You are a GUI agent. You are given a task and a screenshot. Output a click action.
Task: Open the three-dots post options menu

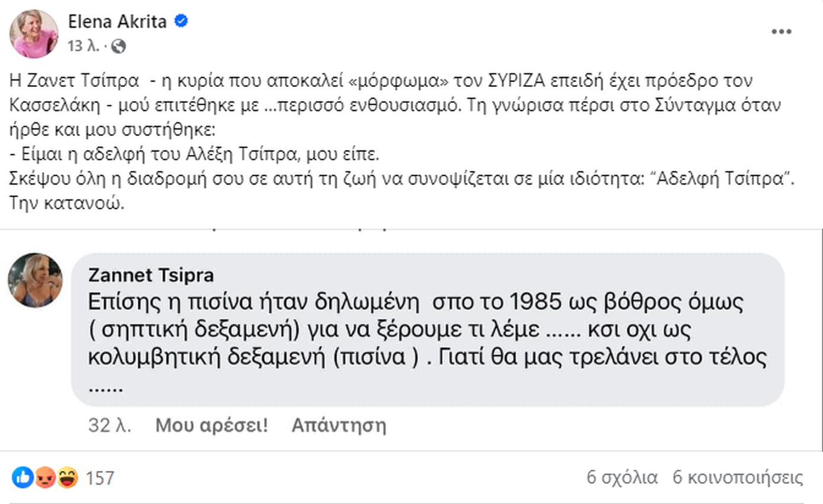pyautogui.click(x=782, y=32)
